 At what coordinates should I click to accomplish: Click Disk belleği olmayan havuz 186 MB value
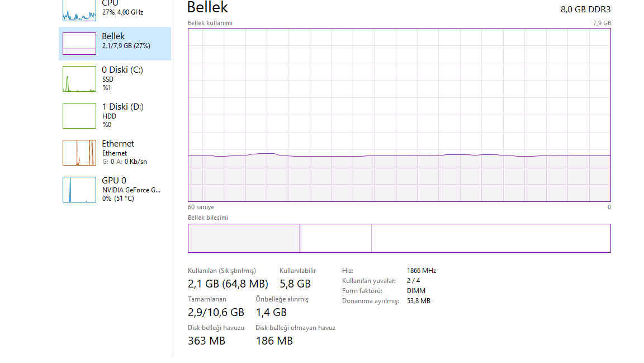[x=274, y=341]
